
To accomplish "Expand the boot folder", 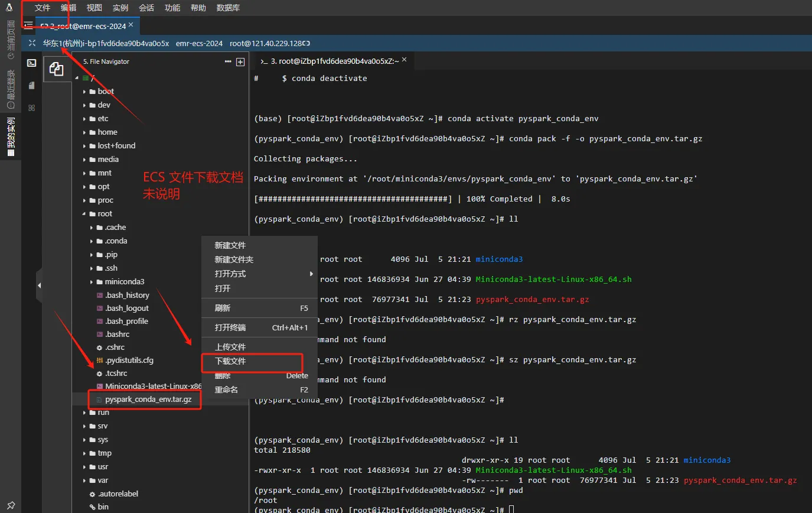I will pos(84,92).
